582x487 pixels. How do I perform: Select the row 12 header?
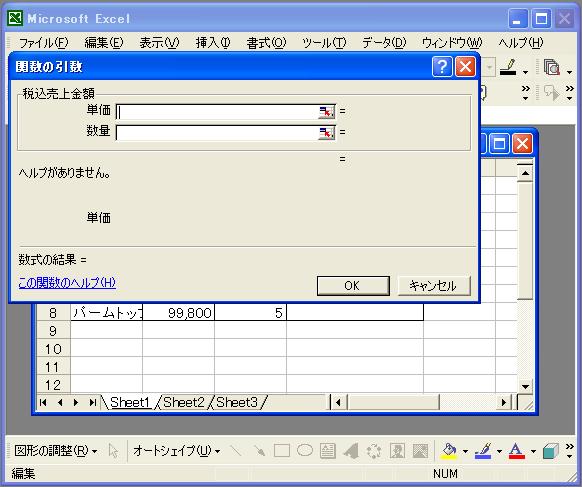(53, 385)
